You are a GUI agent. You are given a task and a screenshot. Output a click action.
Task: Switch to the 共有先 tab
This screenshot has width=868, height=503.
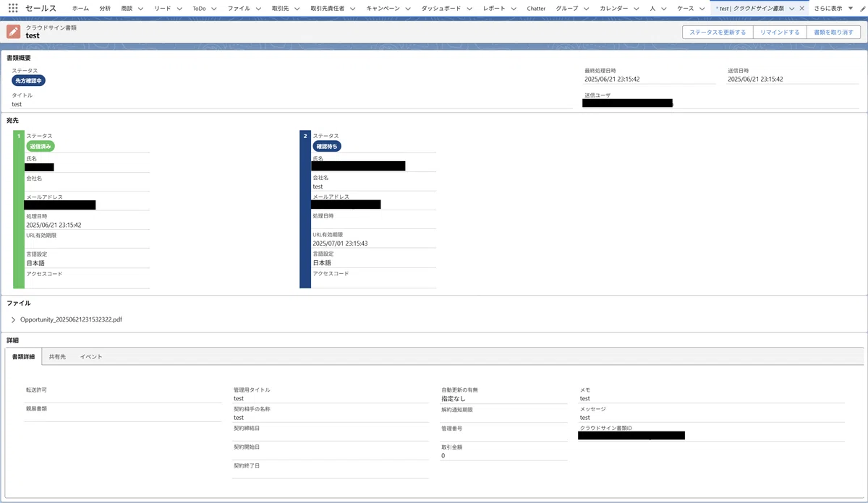(x=57, y=357)
